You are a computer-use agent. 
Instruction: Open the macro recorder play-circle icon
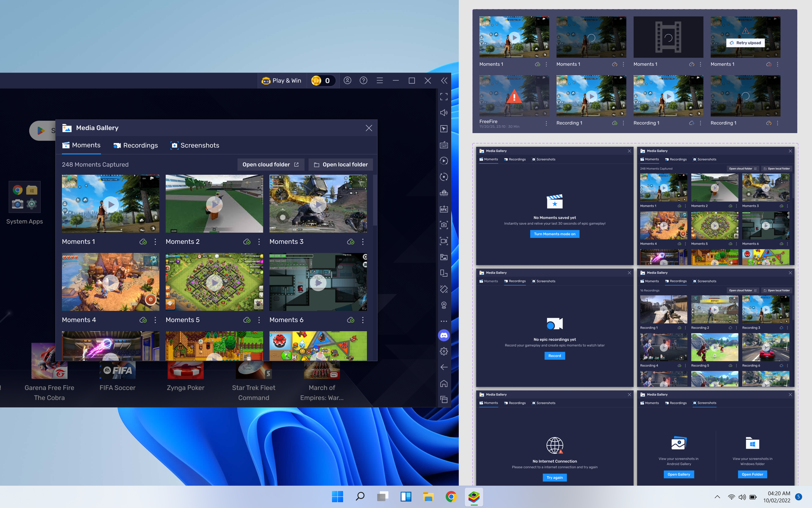coord(444,161)
